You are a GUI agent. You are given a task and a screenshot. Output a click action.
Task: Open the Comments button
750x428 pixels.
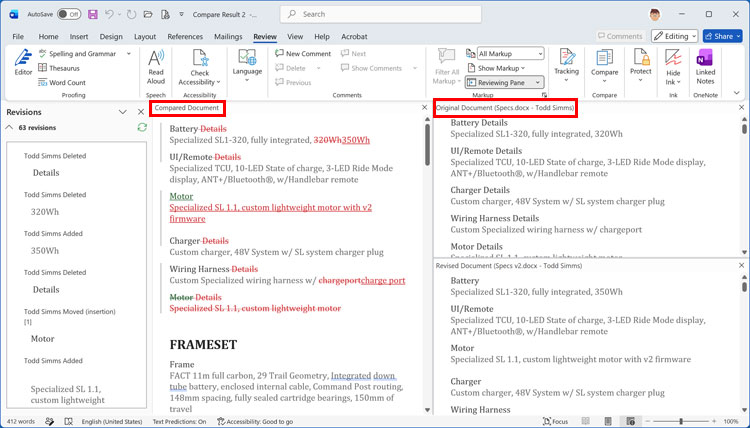[620, 36]
